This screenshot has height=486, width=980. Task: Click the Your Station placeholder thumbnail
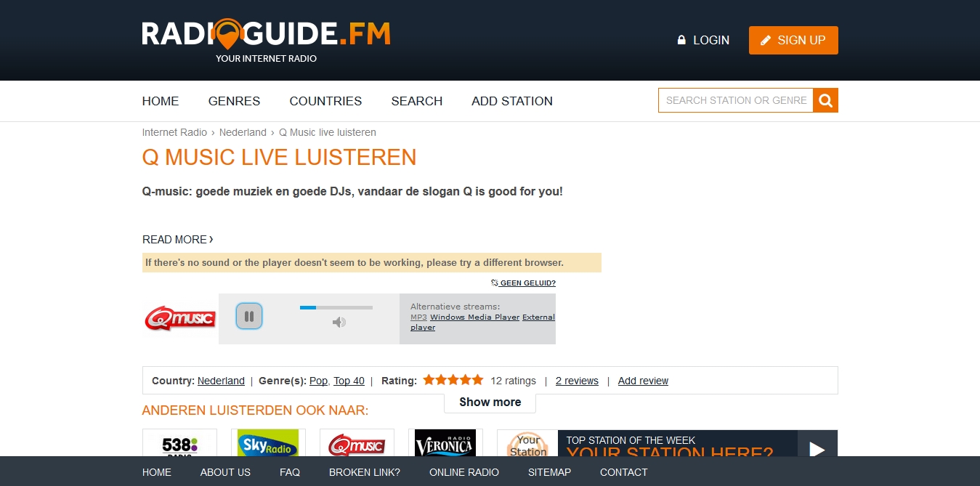click(x=527, y=443)
